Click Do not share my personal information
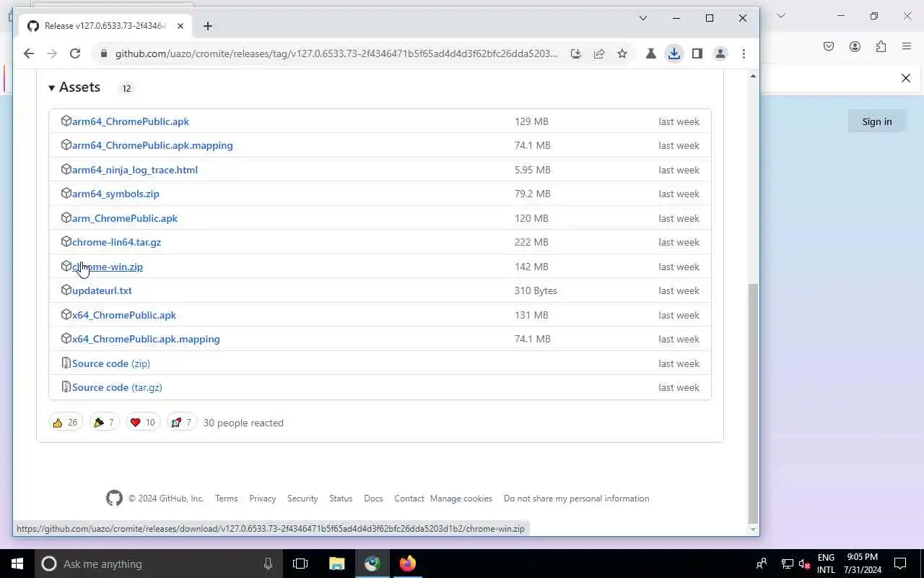 click(x=576, y=499)
